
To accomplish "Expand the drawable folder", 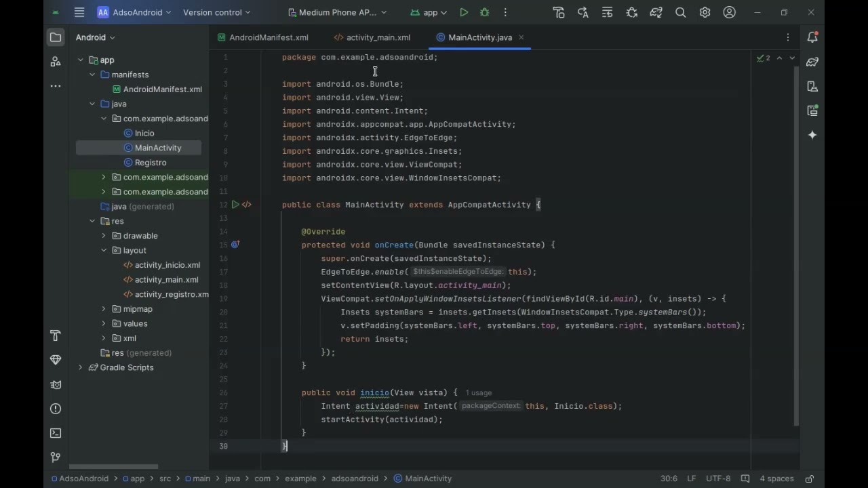I will (x=104, y=236).
